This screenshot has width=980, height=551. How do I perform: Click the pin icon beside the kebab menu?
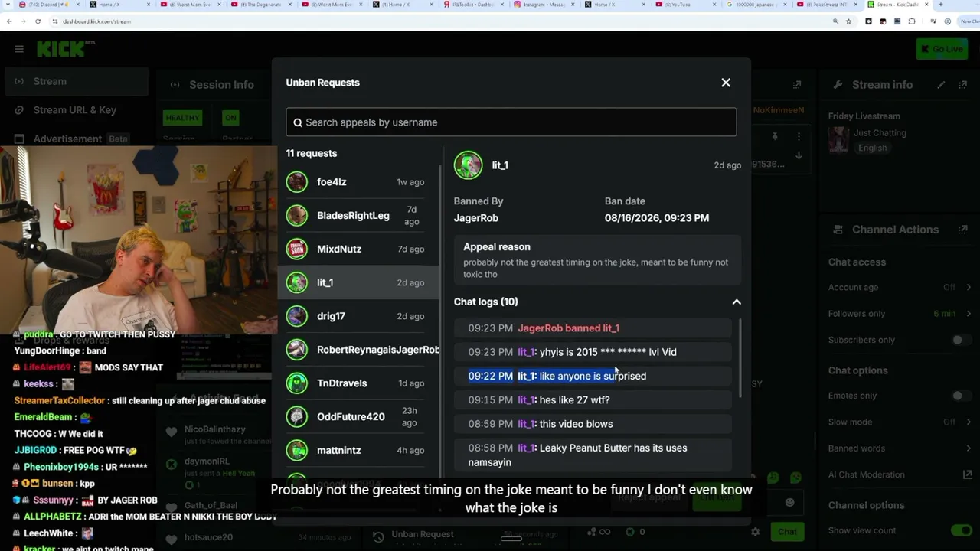[775, 137]
